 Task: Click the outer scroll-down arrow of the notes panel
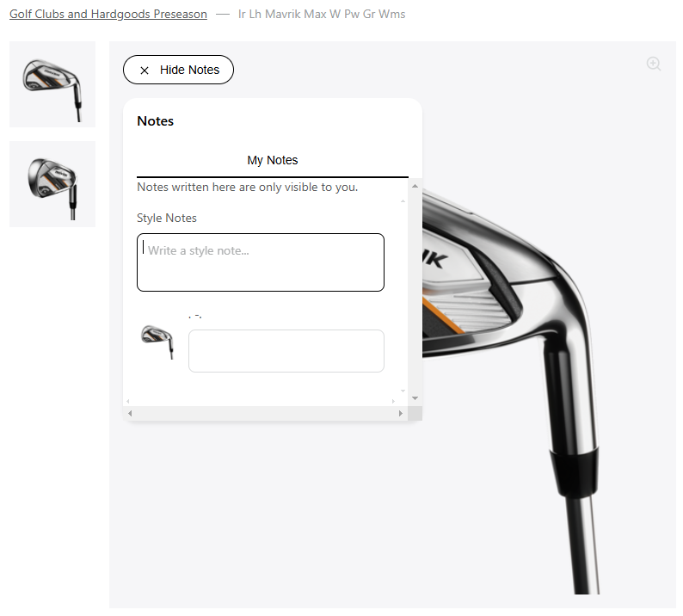[415, 398]
